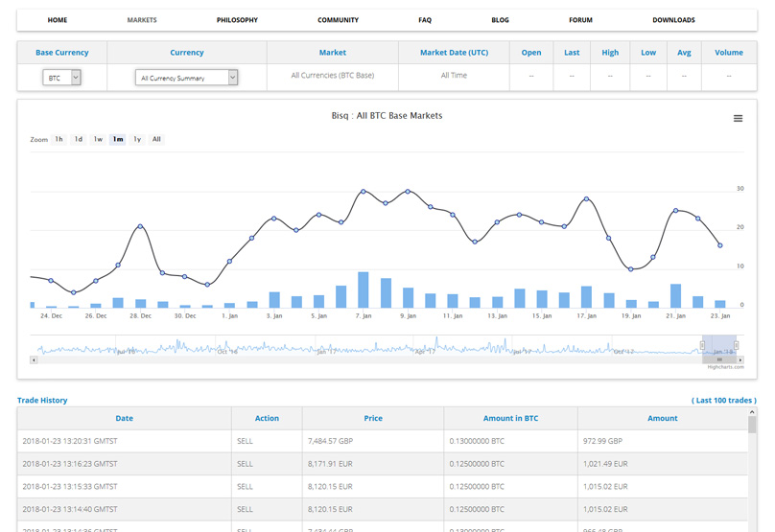Open the Base Currency BTC dropdown
The image size is (775, 532).
61,78
